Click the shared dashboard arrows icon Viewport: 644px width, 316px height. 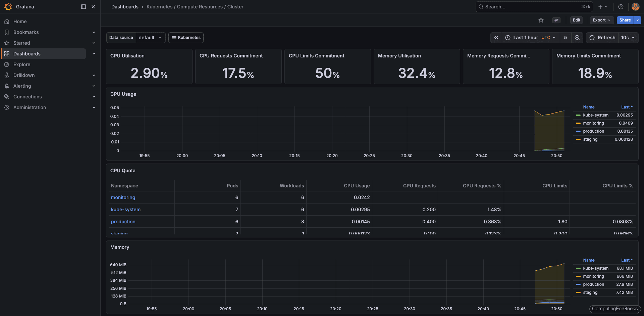[x=556, y=20]
